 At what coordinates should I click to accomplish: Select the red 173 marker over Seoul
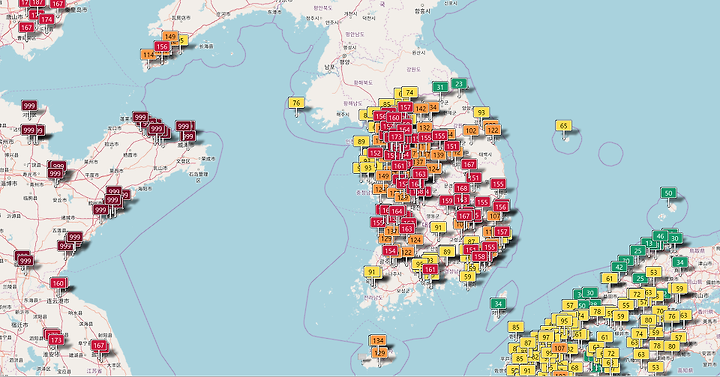click(x=396, y=137)
